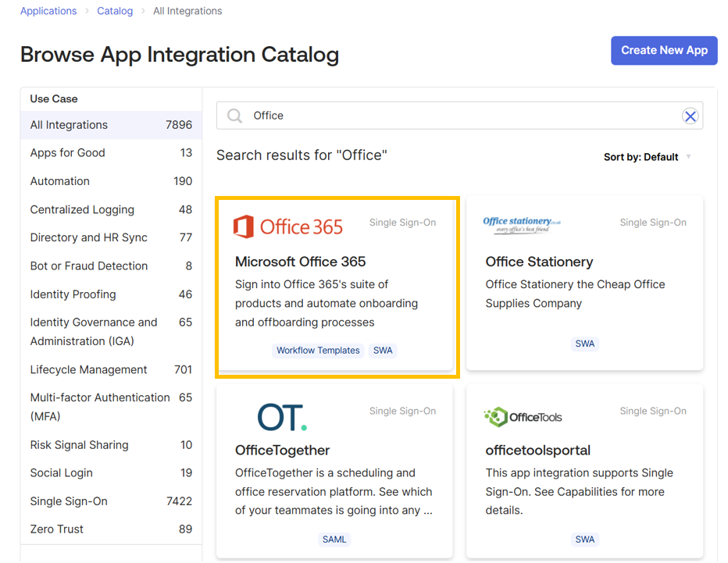Image resolution: width=728 pixels, height=563 pixels.
Task: Open the officetoolsportal card title
Action: point(537,451)
